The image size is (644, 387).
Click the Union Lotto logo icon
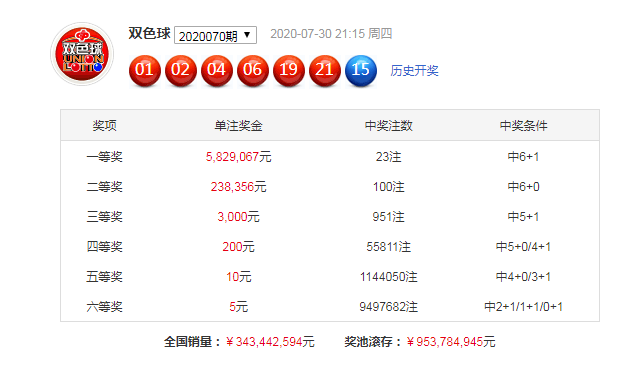tap(82, 54)
